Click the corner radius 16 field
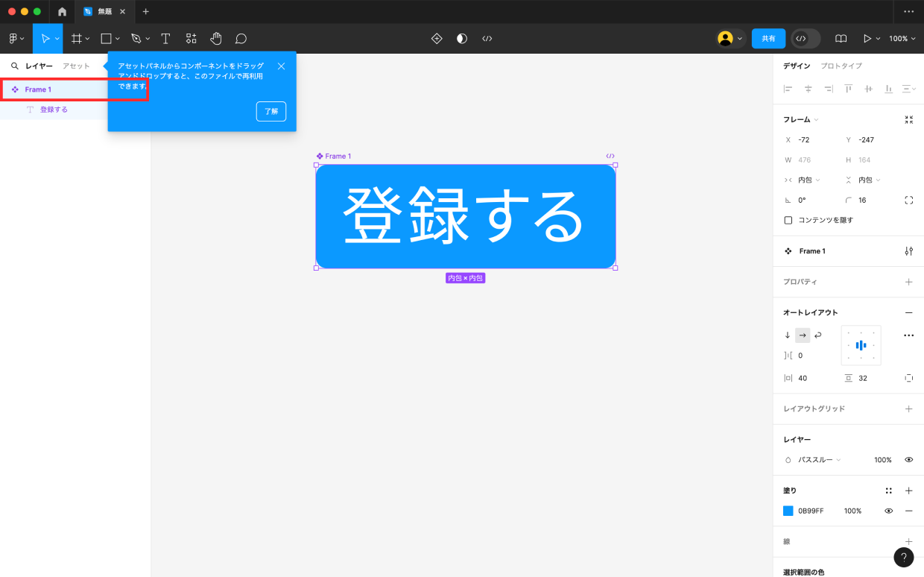The width and height of the screenshot is (924, 577). coord(870,200)
